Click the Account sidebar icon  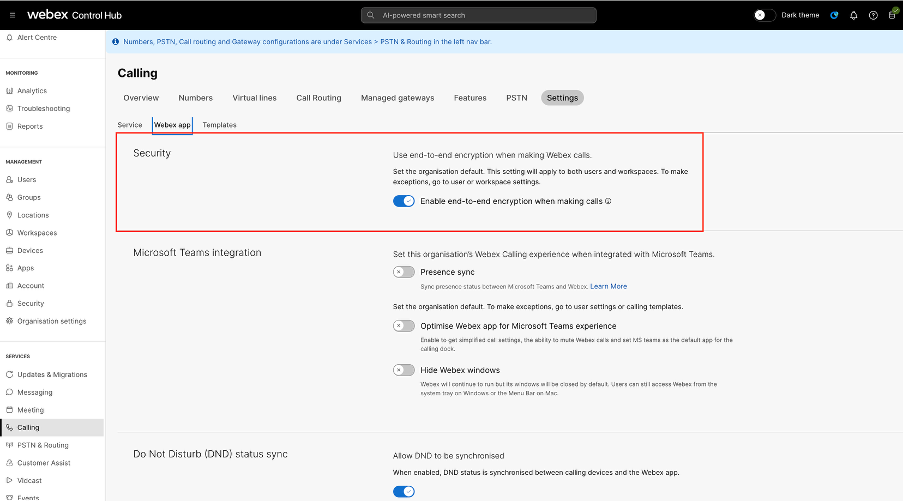(x=9, y=286)
